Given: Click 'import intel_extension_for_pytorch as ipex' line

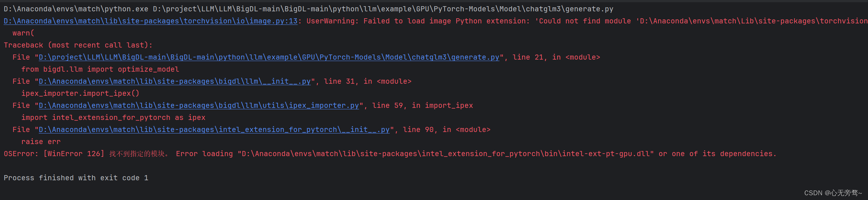Looking at the screenshot, I should tap(113, 117).
